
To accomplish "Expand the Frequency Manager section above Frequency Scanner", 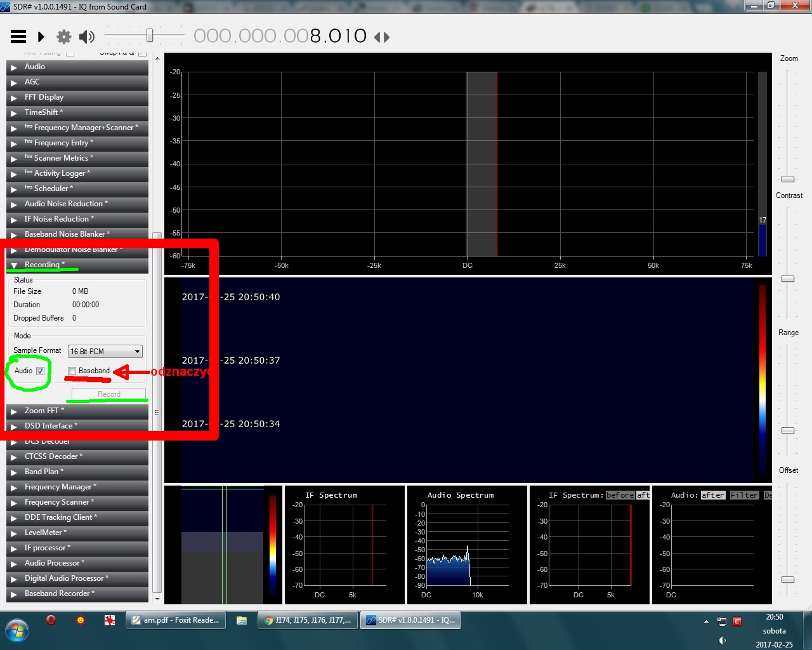I will [x=77, y=487].
